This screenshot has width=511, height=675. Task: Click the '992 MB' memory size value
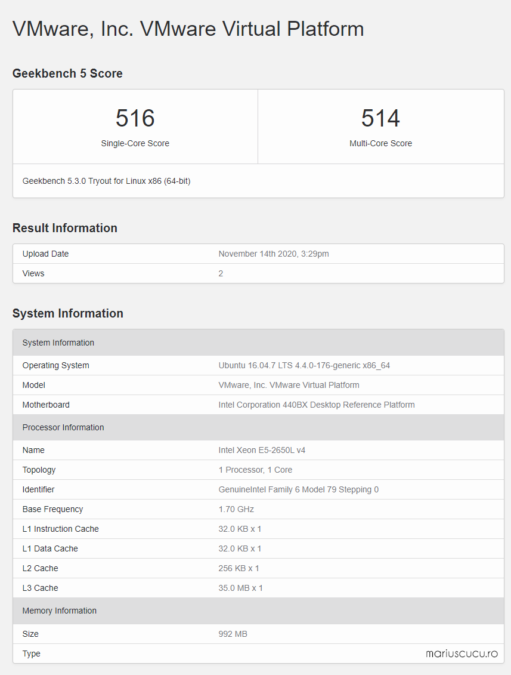click(233, 634)
